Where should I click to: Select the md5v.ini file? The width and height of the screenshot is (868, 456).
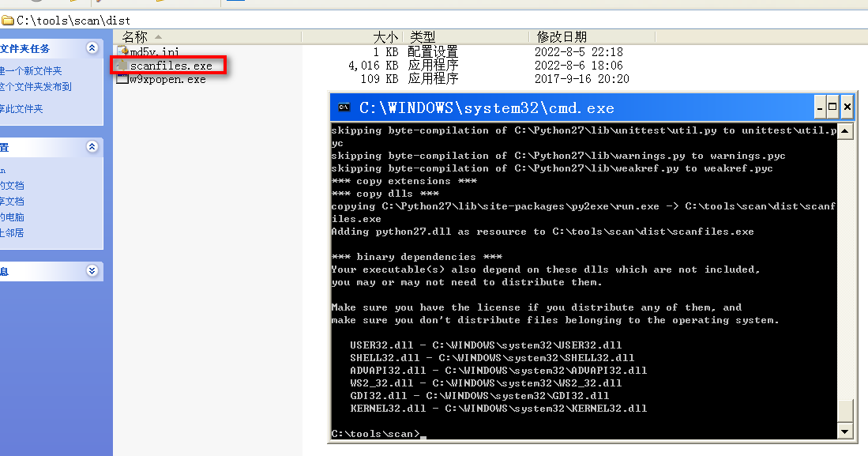click(x=155, y=53)
